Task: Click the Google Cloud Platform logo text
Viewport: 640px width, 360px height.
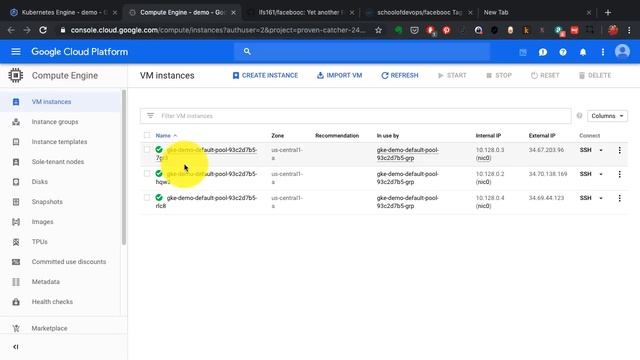Action: point(80,52)
